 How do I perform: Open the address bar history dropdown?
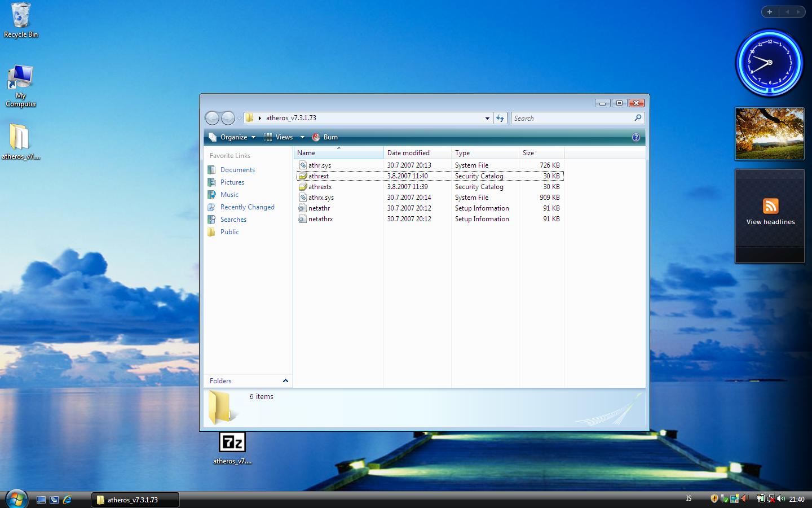487,118
